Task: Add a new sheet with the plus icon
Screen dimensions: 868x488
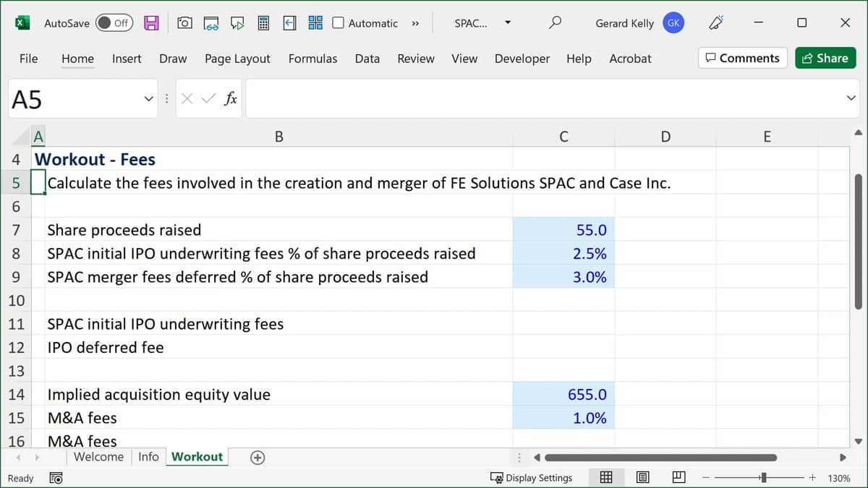Action: (257, 457)
